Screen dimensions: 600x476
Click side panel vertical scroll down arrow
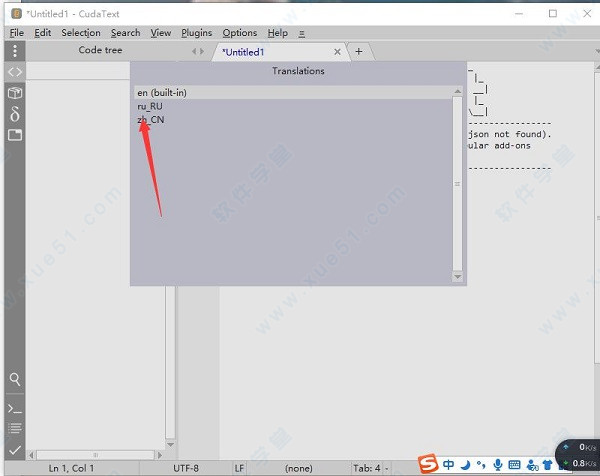[171, 445]
